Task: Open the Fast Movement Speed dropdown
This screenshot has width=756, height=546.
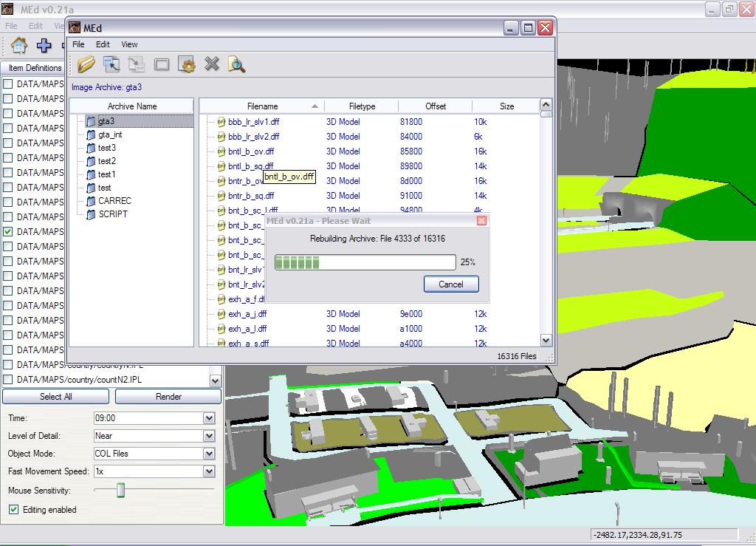Action: (x=209, y=471)
